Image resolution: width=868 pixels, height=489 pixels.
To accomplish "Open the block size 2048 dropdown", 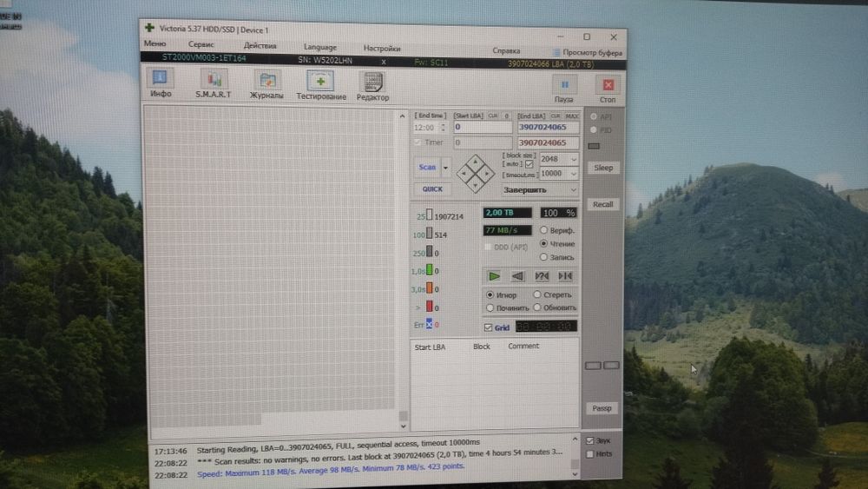I will click(x=574, y=160).
